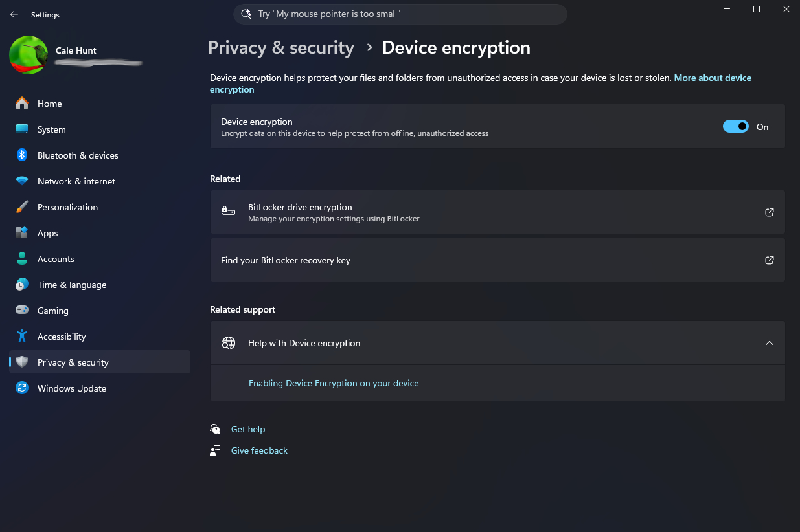Click the Bluetooth icon in sidebar
800x532 pixels.
22,155
